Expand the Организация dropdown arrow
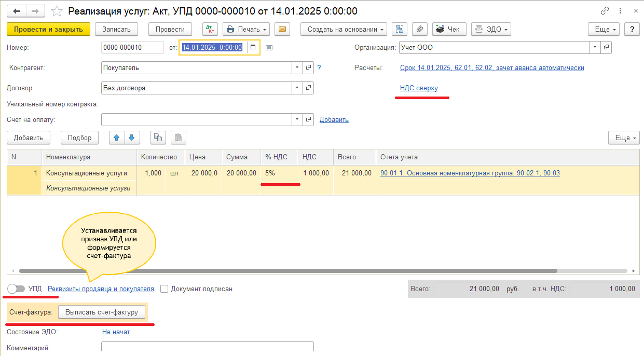This screenshot has width=644, height=356. pos(595,47)
